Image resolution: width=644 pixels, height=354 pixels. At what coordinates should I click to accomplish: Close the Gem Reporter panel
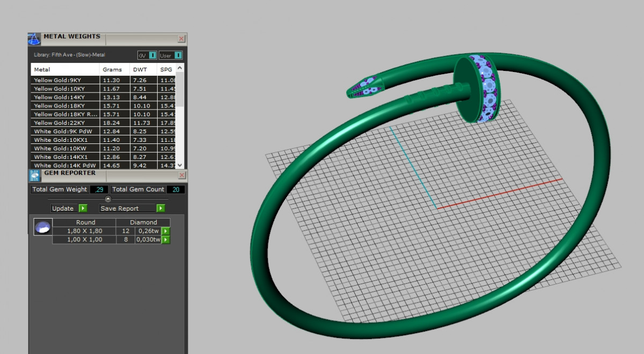(x=181, y=175)
